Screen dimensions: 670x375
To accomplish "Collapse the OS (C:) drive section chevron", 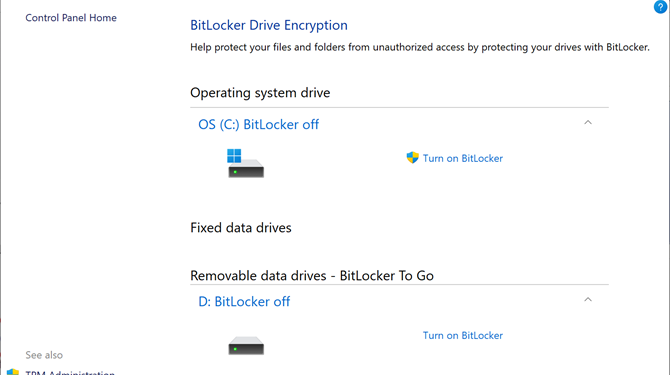I will coord(588,123).
